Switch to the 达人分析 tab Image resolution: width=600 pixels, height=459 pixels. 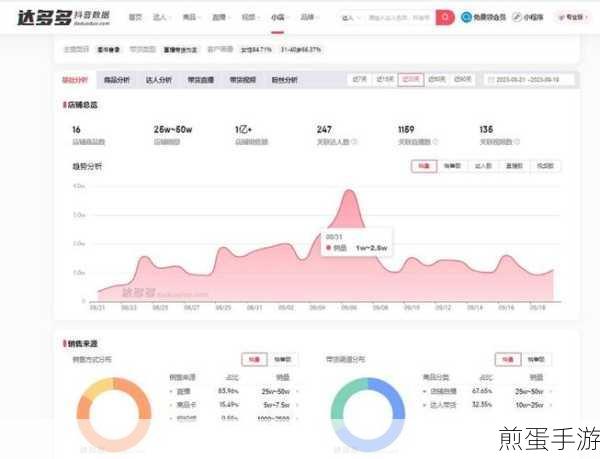[x=158, y=80]
